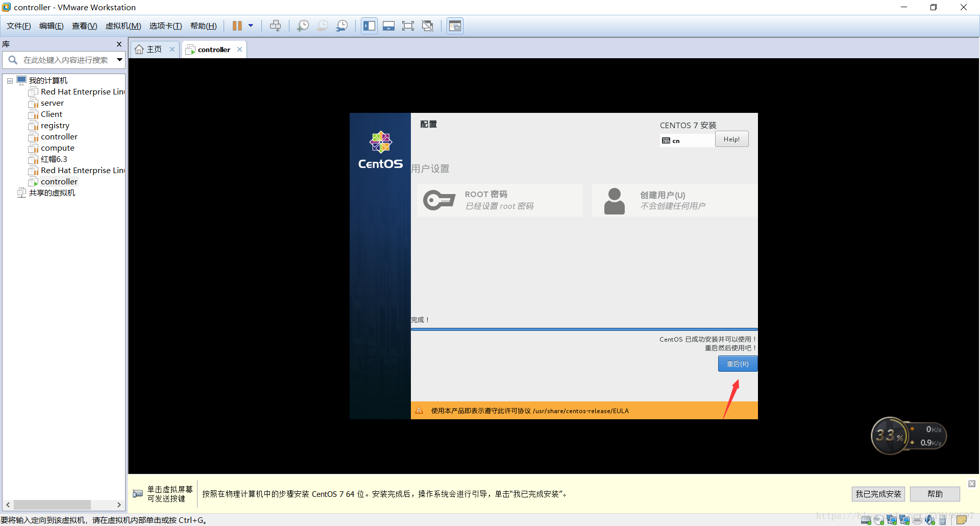This screenshot has height=526, width=980.
Task: Open the snapshot manager
Action: pos(342,26)
